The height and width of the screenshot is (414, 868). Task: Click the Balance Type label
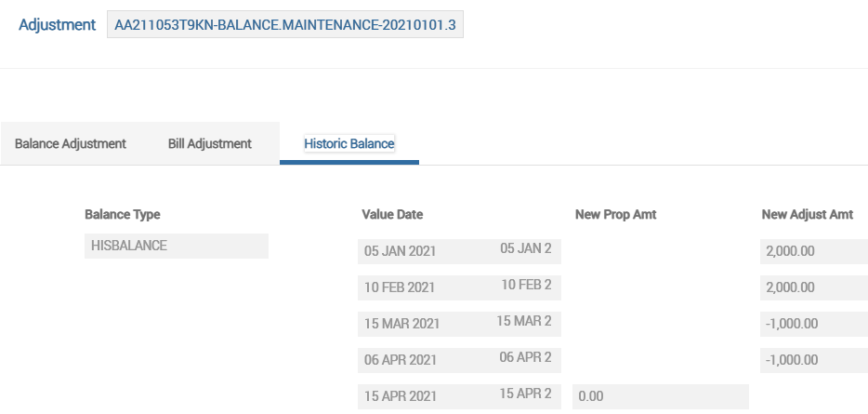pyautogui.click(x=123, y=215)
